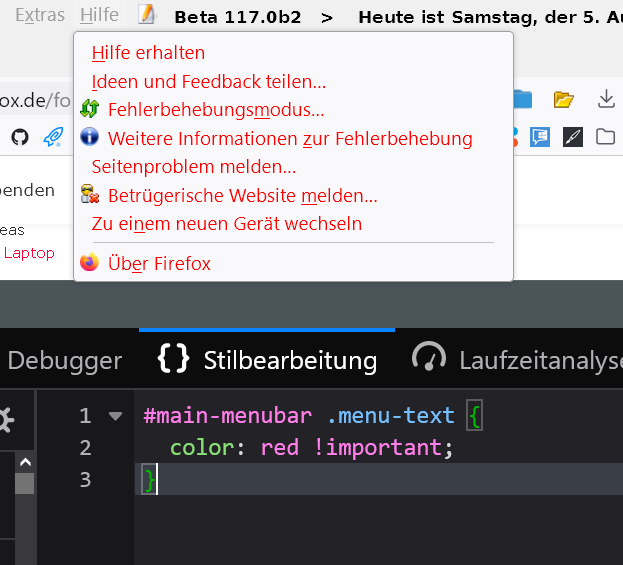Click the notepad pencil icon in menubar
Image resolution: width=623 pixels, height=565 pixels.
147,15
